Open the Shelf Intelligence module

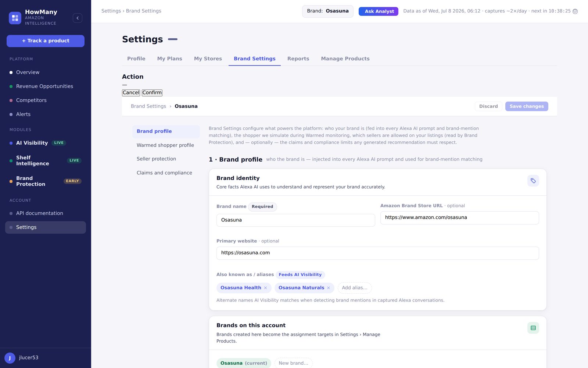[x=46, y=161]
